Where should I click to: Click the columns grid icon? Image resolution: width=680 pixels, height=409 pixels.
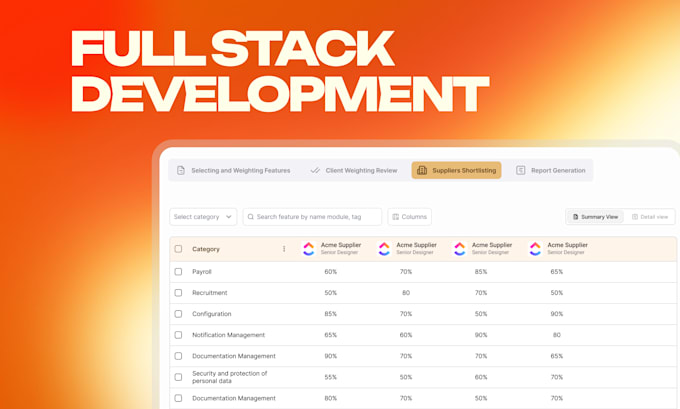click(396, 217)
